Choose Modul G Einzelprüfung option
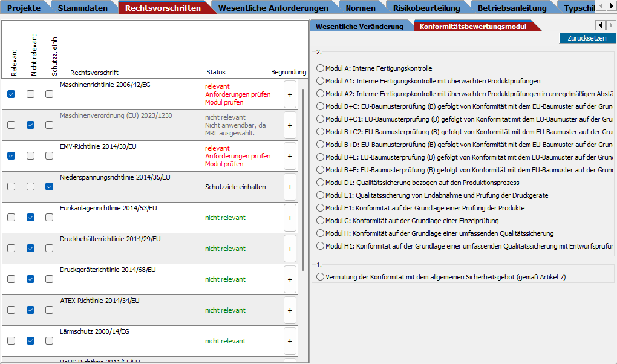Image resolution: width=617 pixels, height=364 pixels. (x=321, y=221)
